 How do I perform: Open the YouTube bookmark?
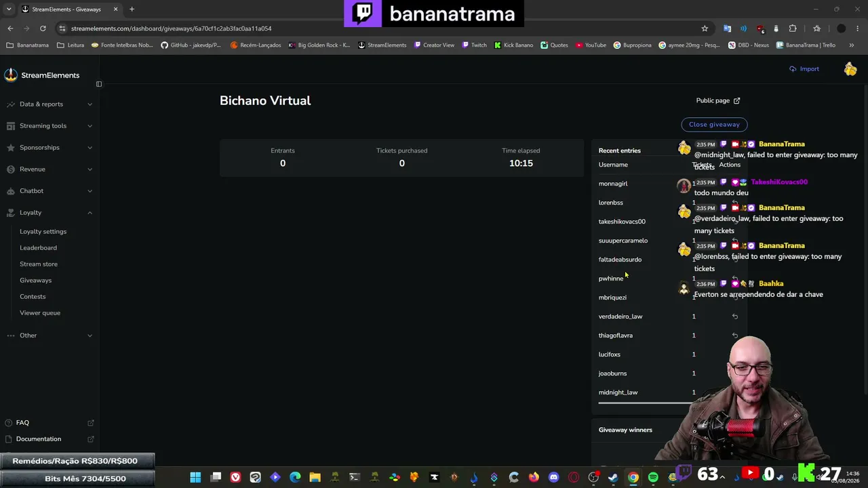pyautogui.click(x=591, y=45)
